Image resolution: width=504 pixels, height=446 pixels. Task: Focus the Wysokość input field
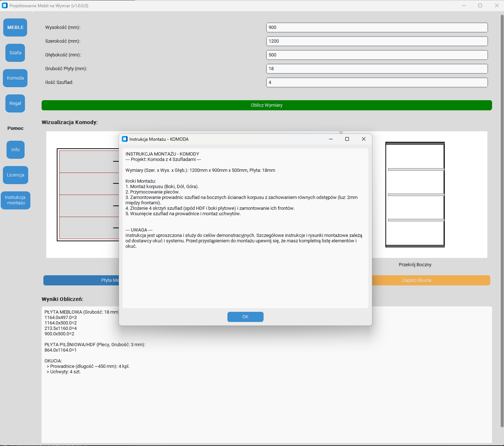point(377,27)
